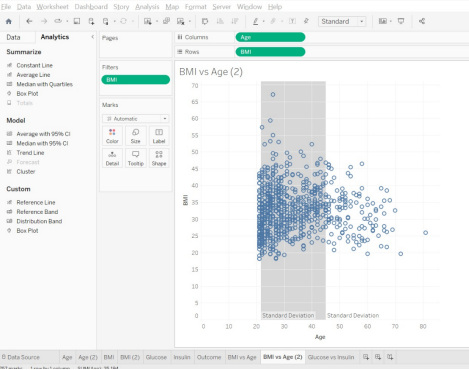Open the dropdown arrow next to clear sheet
Screen dimensions: 469x370
pyautogui.click(x=190, y=21)
